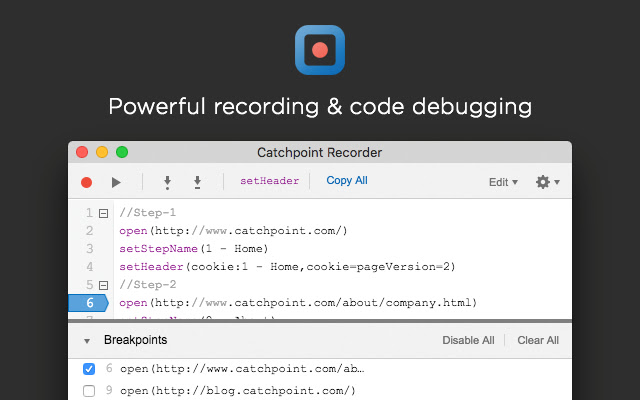
Task: Click the setHeader command label
Action: point(269,181)
